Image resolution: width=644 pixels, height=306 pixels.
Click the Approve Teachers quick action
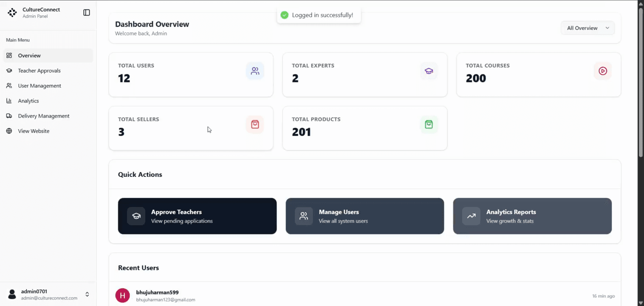tap(197, 216)
